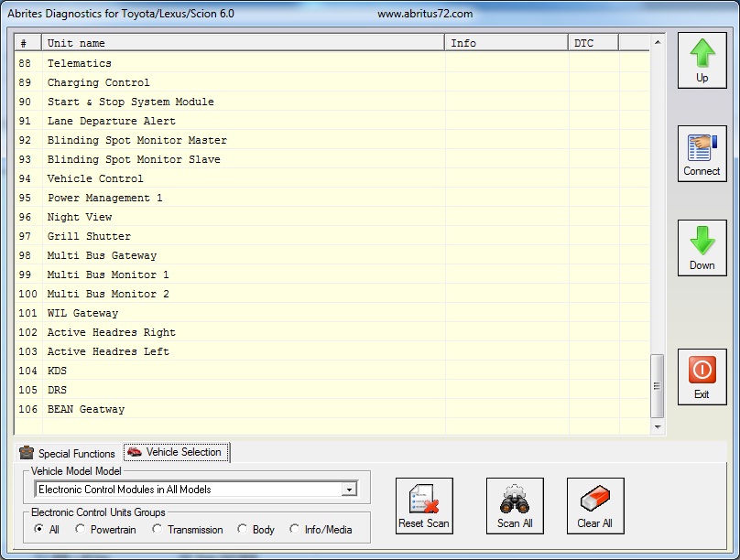Select the BEAN Geatway row
Image resolution: width=740 pixels, height=560 pixels.
332,409
